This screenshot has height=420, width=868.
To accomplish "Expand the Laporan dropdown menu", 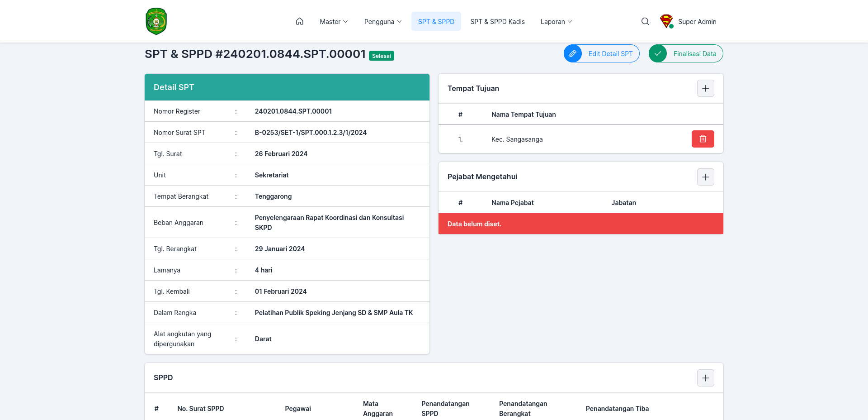I will pos(556,21).
